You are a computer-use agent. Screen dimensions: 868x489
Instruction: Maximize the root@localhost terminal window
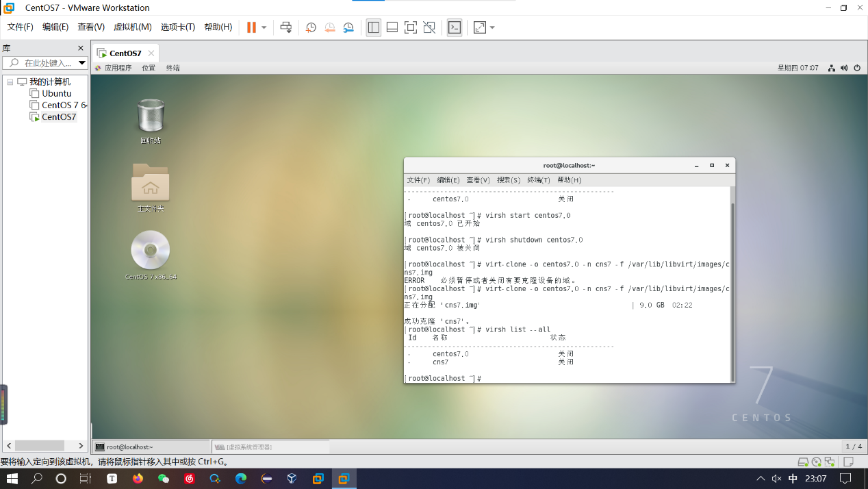coord(712,165)
